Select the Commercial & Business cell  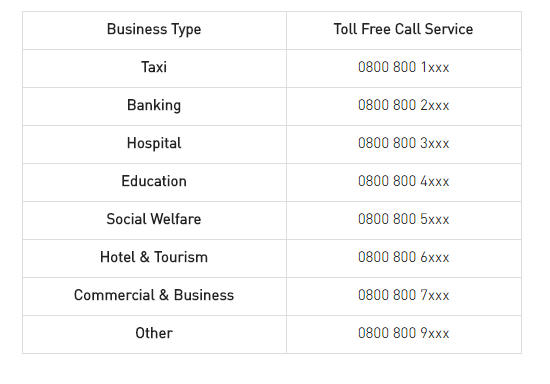154,295
